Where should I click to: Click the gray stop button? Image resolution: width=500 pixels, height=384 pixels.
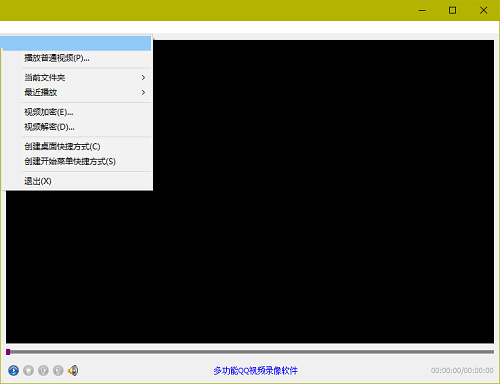tap(28, 370)
